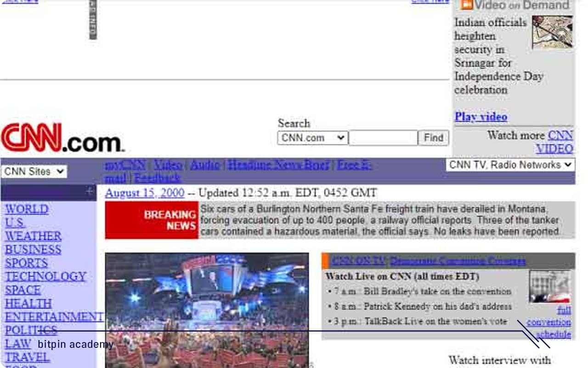
Task: Click the 'Watch Live on CNN (all times EDT)' heading
Action: click(x=402, y=276)
